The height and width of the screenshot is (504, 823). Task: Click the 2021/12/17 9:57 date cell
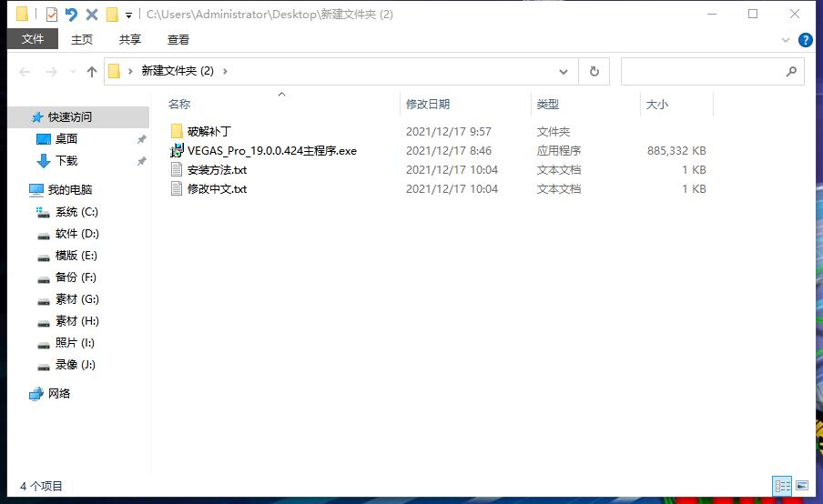tap(449, 131)
